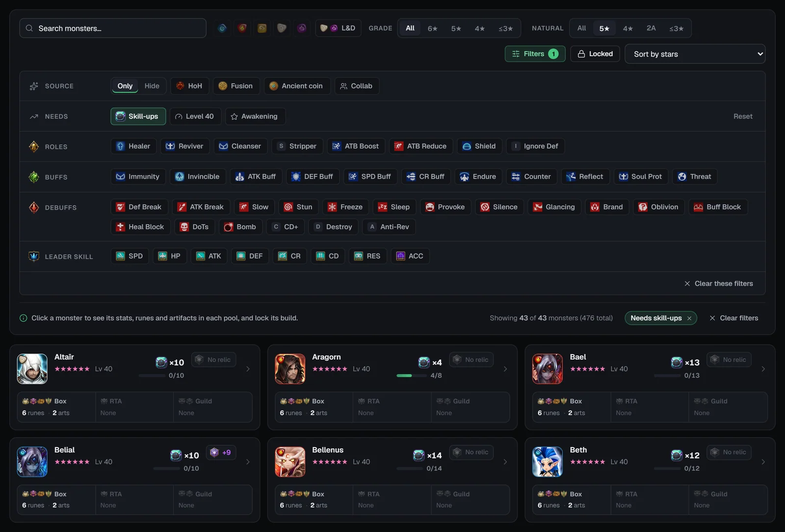This screenshot has width=785, height=532.
Task: Click the Search monsters input field
Action: [113, 28]
